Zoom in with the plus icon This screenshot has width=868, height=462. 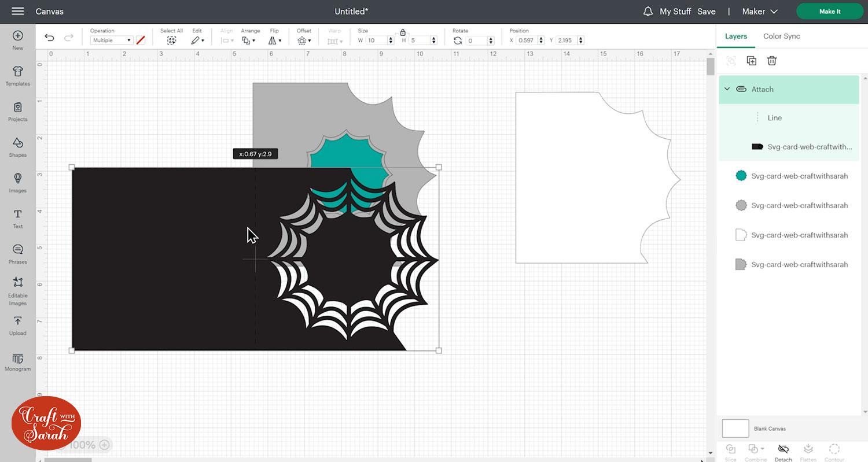104,445
